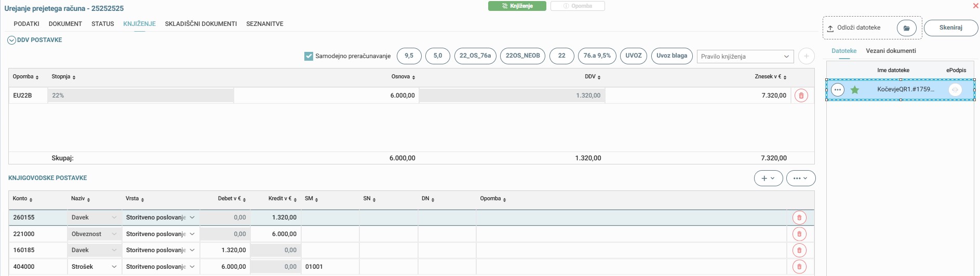The image size is (980, 276).
Task: Expand Naziv dropdown for account 221000
Action: pyautogui.click(x=114, y=234)
